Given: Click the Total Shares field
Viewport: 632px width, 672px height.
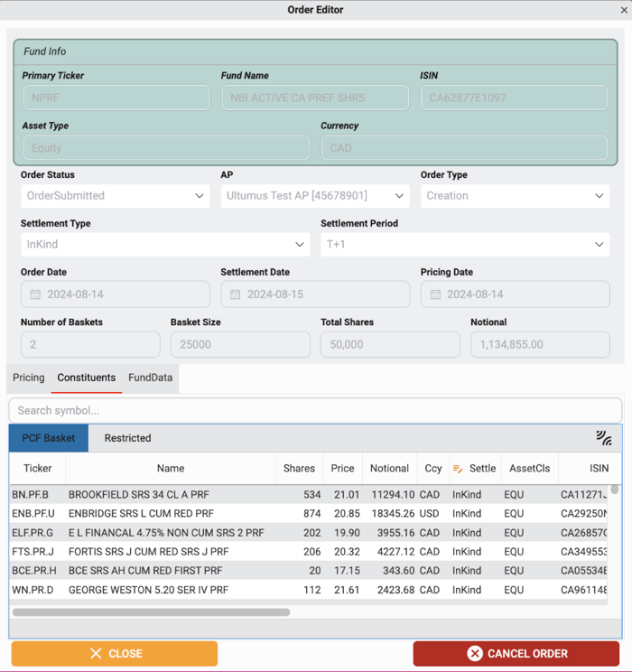Looking at the screenshot, I should tap(390, 344).
